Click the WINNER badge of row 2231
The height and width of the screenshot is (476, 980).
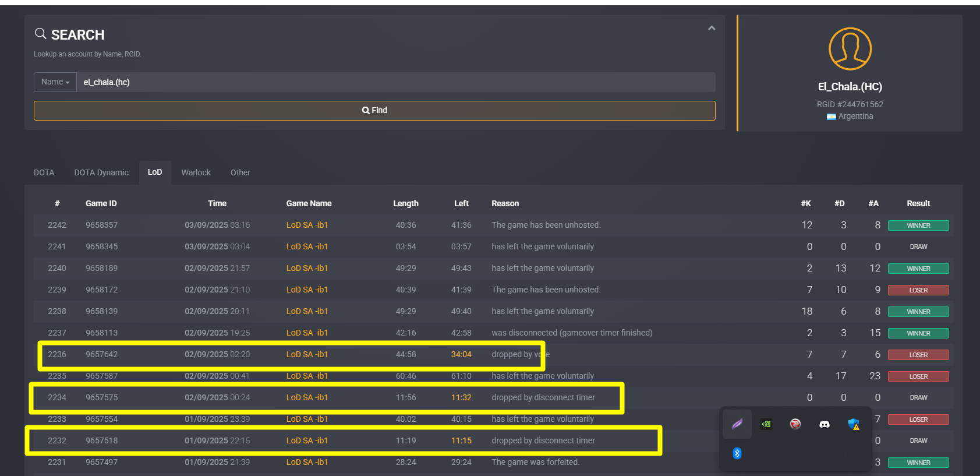pos(918,463)
